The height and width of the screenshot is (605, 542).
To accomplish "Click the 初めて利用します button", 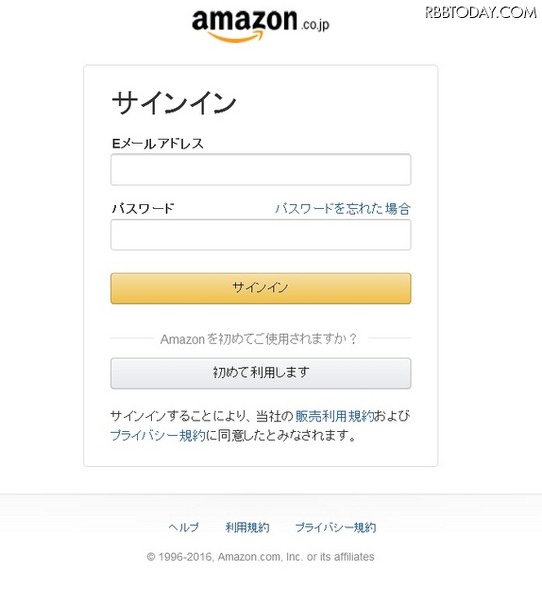I will [x=261, y=373].
